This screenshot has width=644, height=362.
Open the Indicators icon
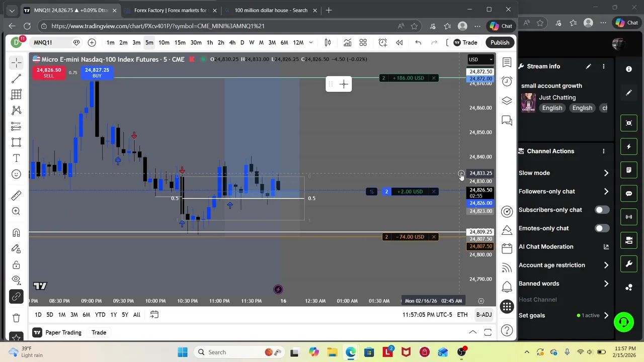(347, 43)
